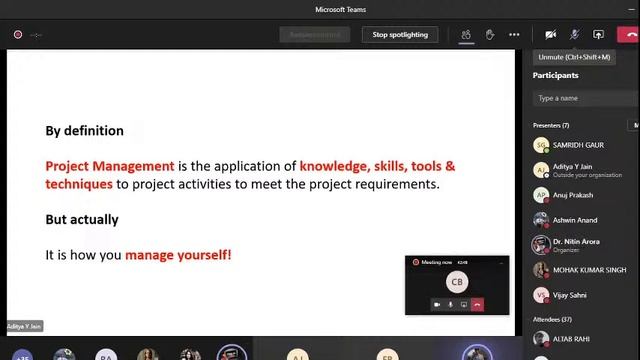Click SAMRIDH GAUR's avatar
This screenshot has width=640, height=360.
tap(541, 145)
